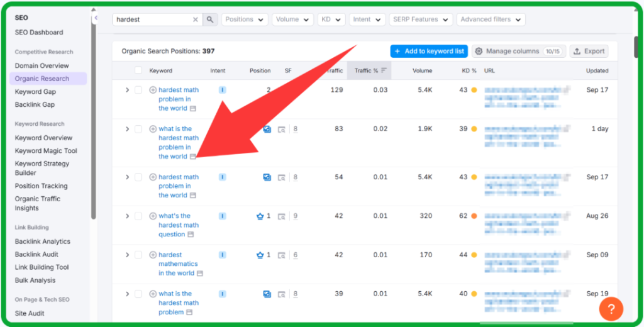
Task: Open SERP snapshot icon for Sep 09 row
Action: pos(282,255)
